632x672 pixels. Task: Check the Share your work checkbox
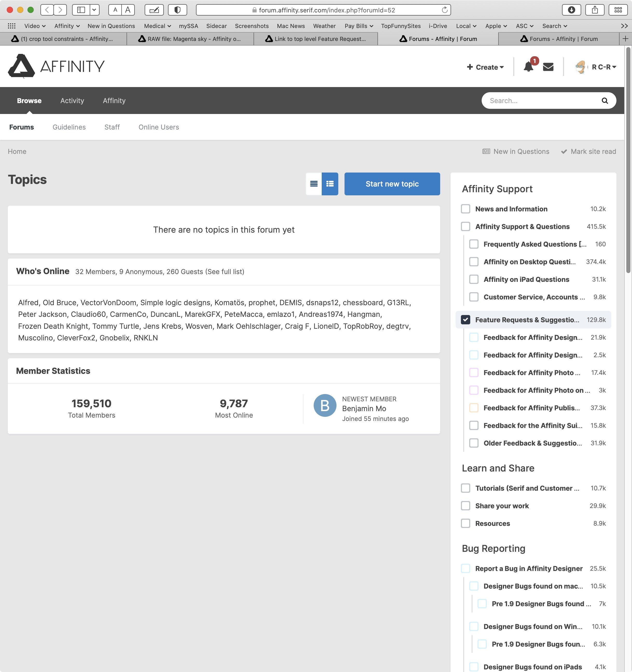pos(466,506)
